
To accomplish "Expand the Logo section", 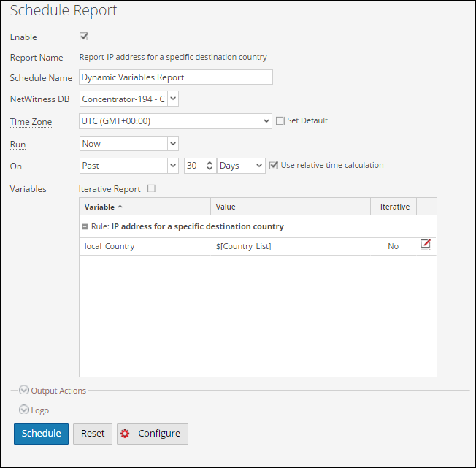I will 24,410.
